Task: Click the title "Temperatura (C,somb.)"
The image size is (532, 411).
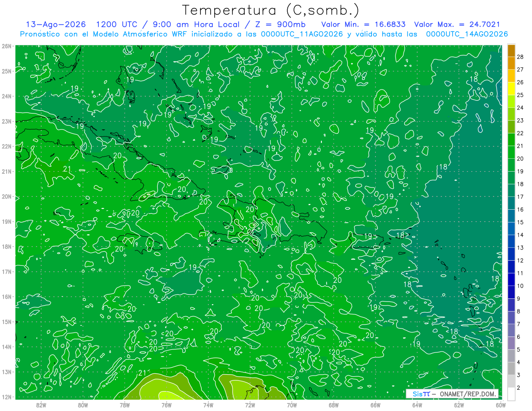Action: click(x=271, y=10)
